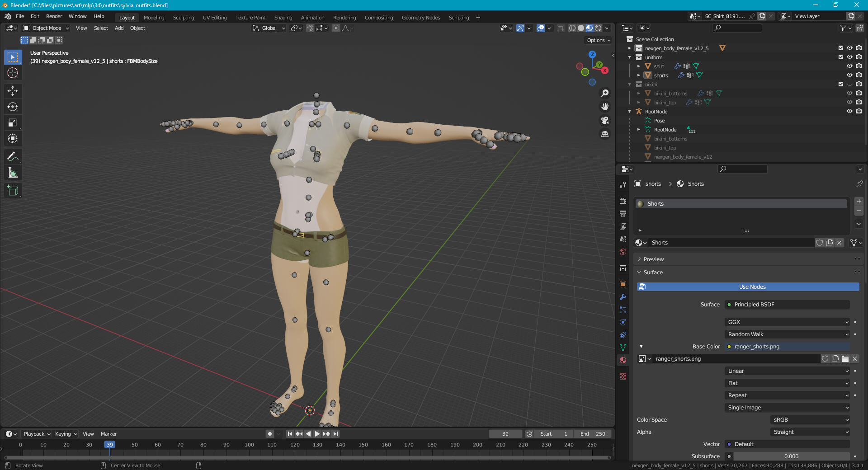868x470 pixels.
Task: Hide the shirt object in viewport
Action: [x=849, y=66]
